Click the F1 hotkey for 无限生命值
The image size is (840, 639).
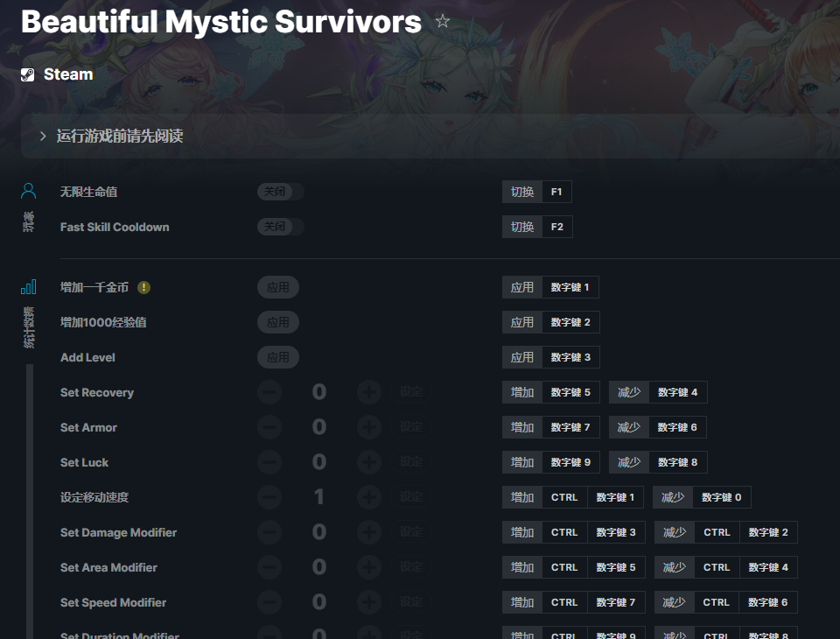pyautogui.click(x=556, y=192)
